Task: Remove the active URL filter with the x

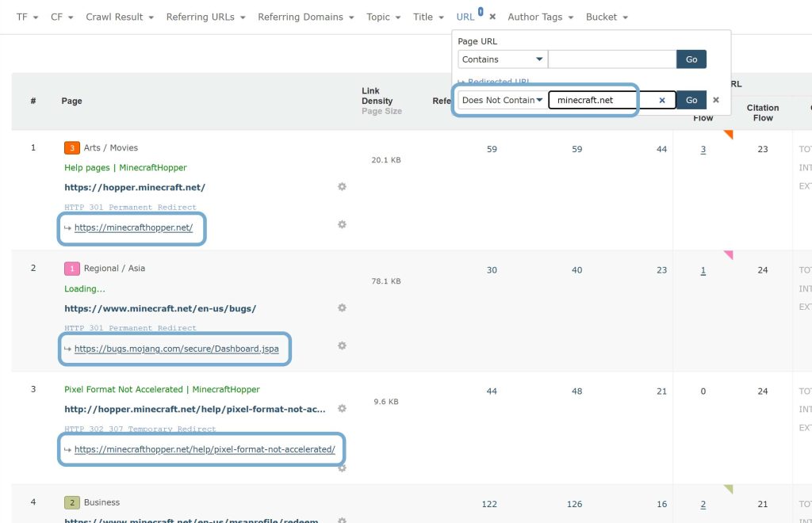Action: (492, 17)
